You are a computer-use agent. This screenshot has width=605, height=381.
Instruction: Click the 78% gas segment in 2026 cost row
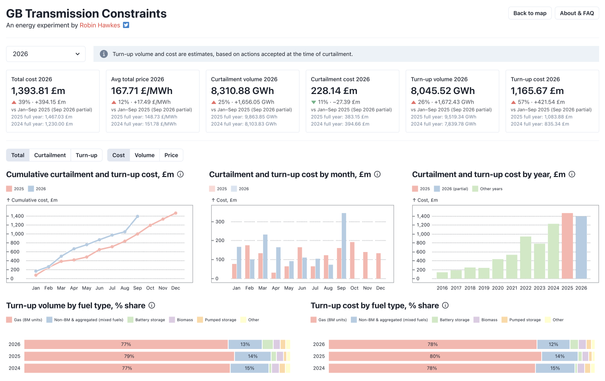[433, 344]
